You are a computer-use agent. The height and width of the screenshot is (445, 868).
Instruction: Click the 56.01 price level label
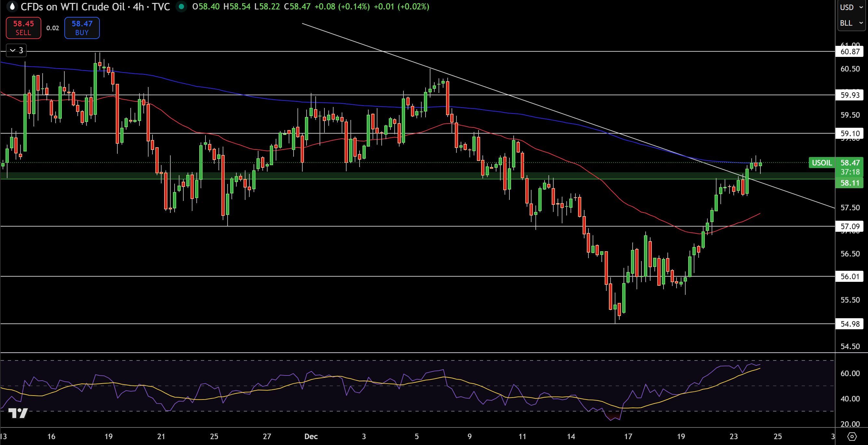[849, 277]
